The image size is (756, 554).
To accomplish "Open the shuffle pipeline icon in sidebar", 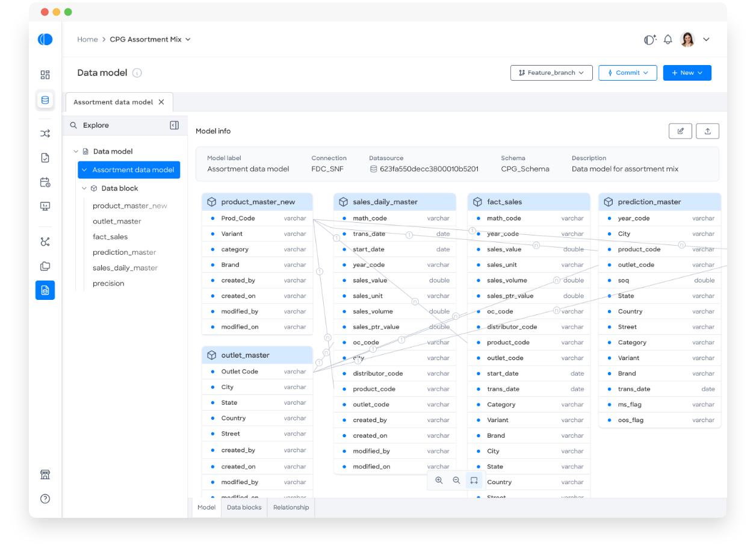I will coord(45,134).
